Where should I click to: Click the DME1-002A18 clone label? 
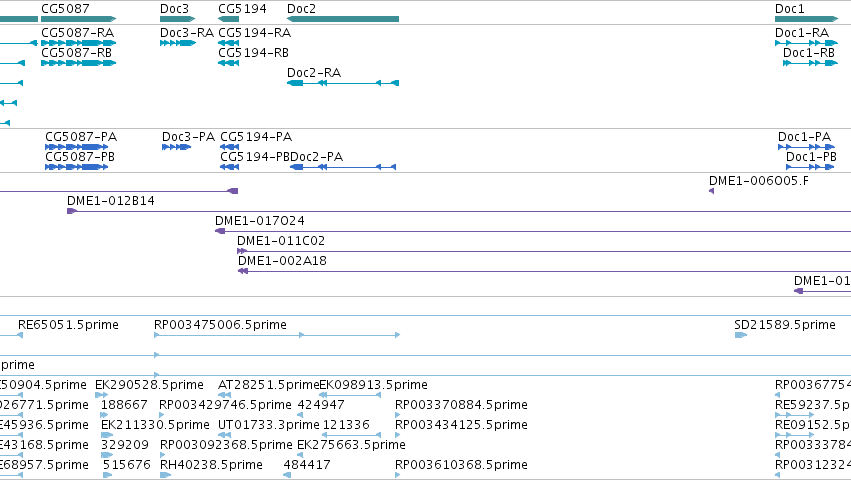(x=282, y=261)
